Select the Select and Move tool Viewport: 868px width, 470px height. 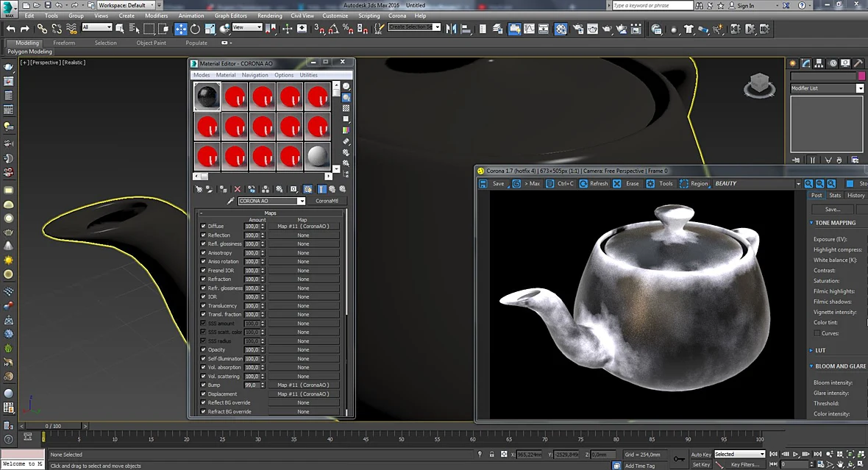181,29
